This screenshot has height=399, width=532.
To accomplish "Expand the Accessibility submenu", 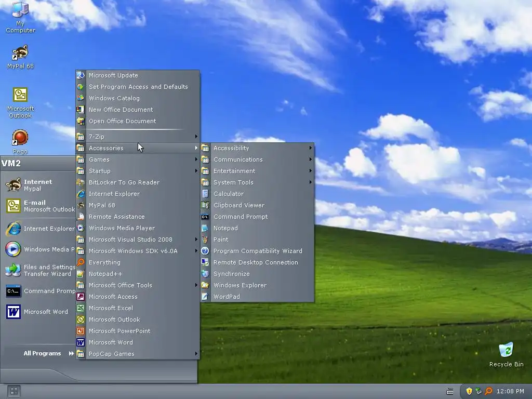I will click(x=257, y=148).
